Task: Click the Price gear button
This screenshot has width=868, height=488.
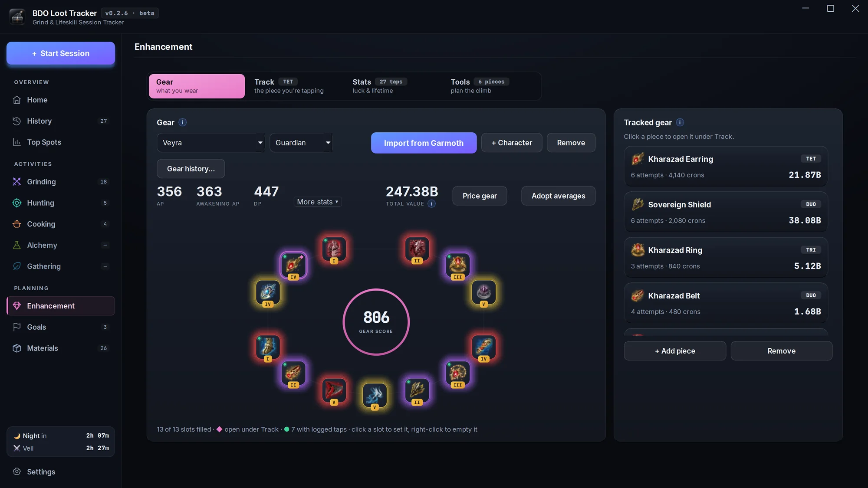Action: (480, 196)
